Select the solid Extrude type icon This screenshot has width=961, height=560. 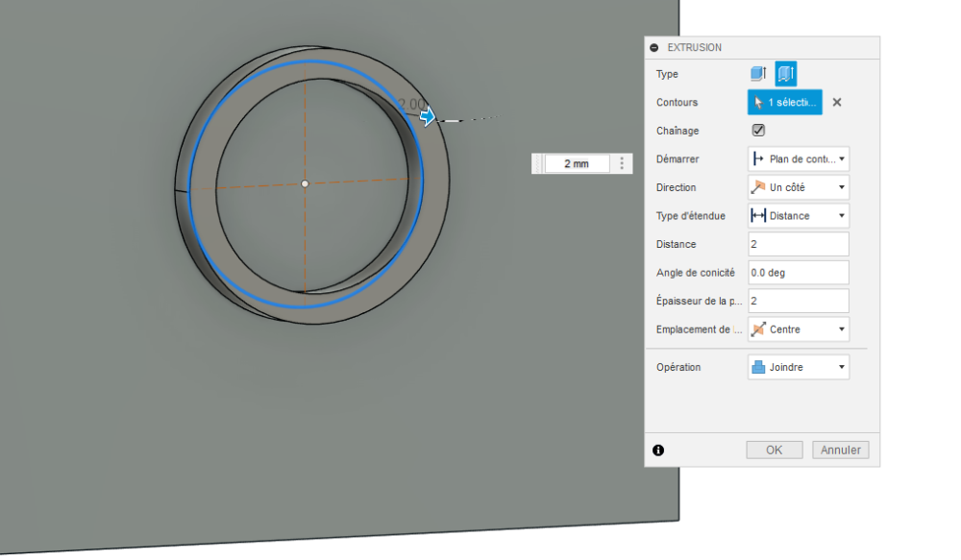[758, 74]
